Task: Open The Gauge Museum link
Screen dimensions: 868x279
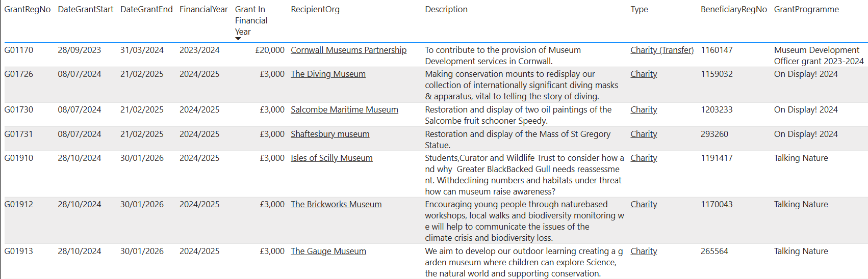Action: pos(328,251)
